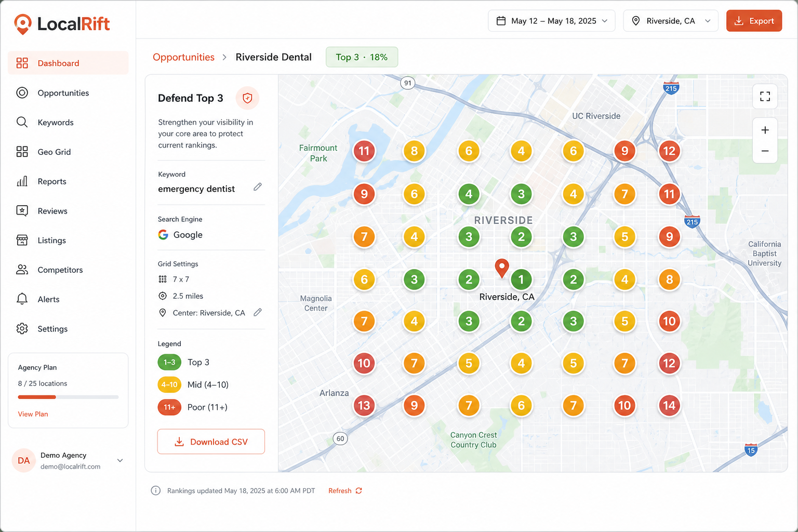
Task: Click the locations usage progress bar
Action: [68, 397]
